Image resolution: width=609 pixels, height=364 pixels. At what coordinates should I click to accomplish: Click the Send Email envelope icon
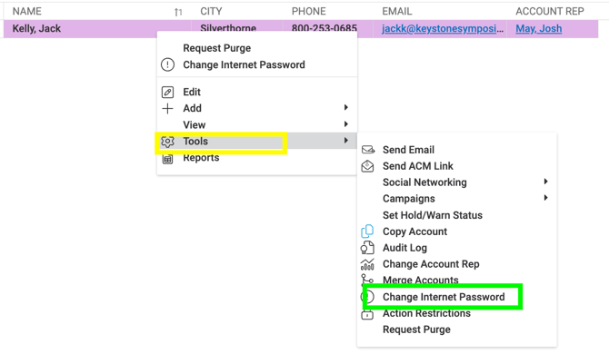[367, 150]
